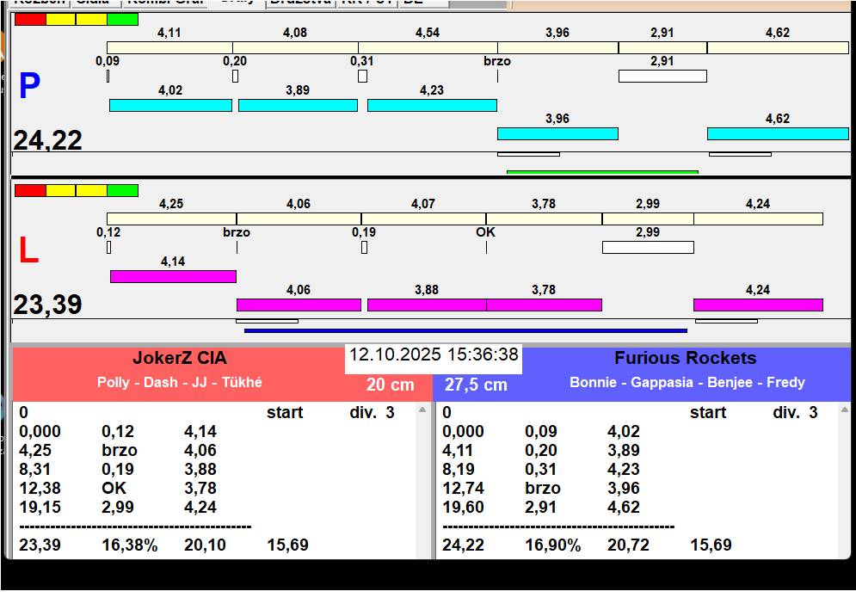The width and height of the screenshot is (856, 616).
Task: Click the large 24,22 total time
Action: [47, 140]
